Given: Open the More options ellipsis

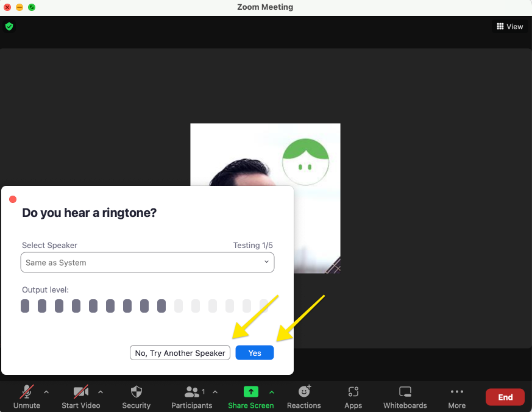Looking at the screenshot, I should (456, 392).
